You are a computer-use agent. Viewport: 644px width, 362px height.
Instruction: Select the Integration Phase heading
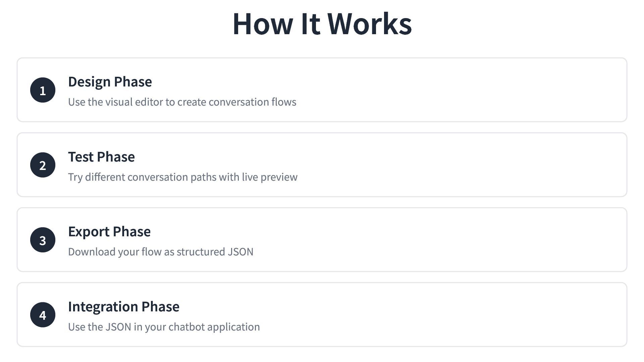click(x=124, y=307)
